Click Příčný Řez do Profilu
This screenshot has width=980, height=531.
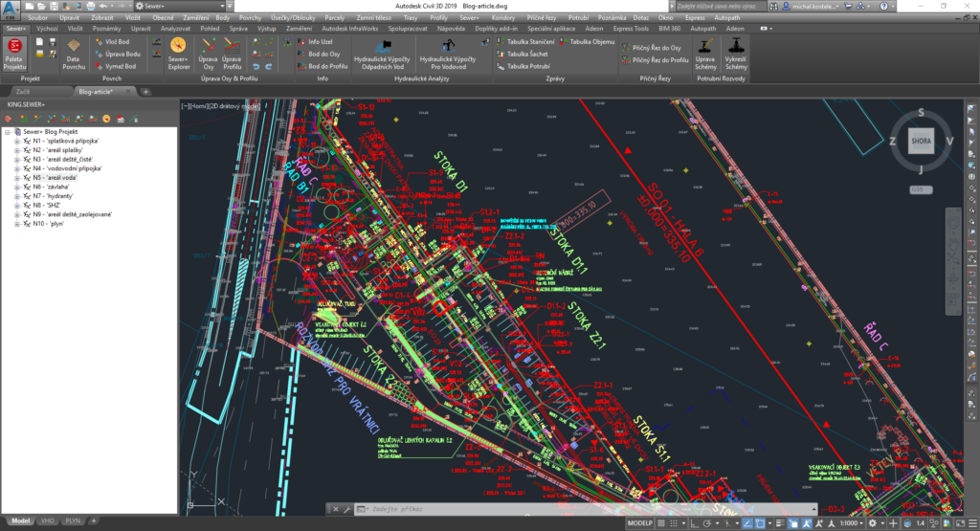click(655, 60)
